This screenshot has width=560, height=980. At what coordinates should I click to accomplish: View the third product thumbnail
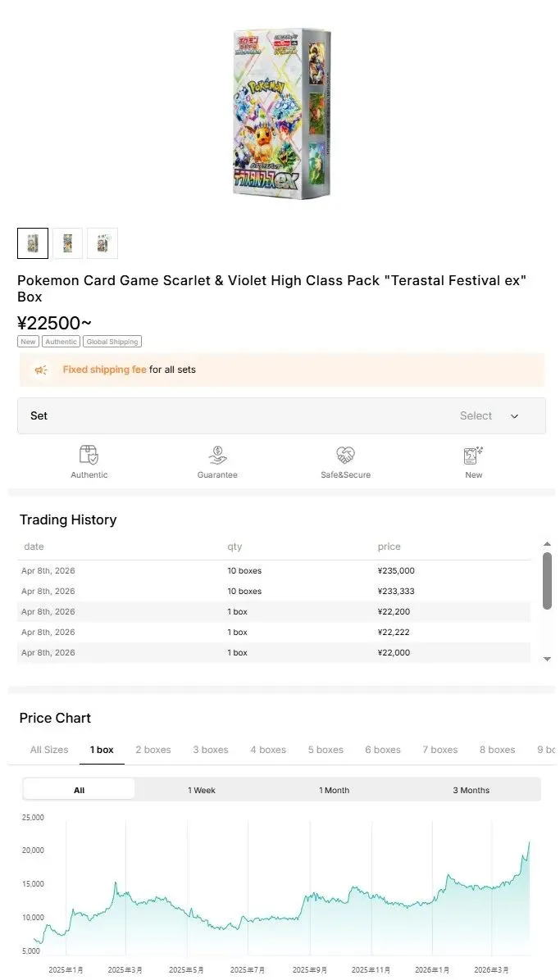tap(102, 243)
